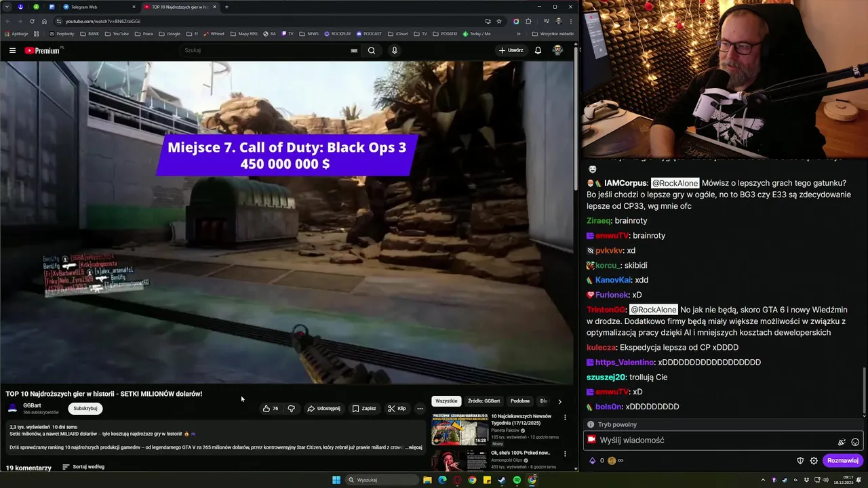Select the TOP 10 Najdroższych gier tab

coord(180,7)
